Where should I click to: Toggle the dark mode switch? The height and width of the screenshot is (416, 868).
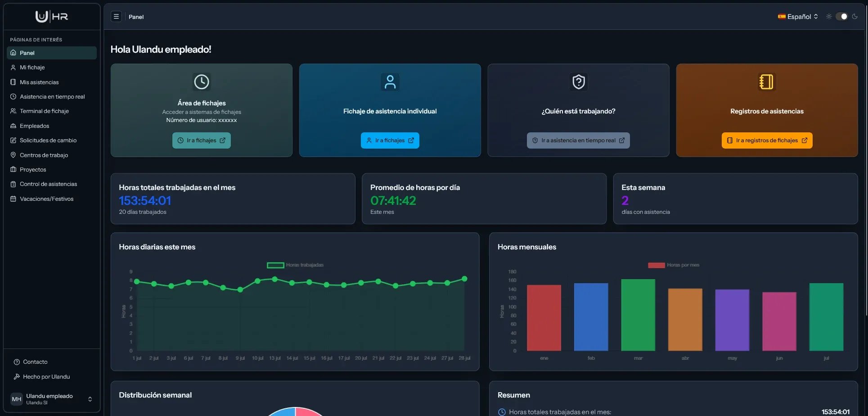841,17
